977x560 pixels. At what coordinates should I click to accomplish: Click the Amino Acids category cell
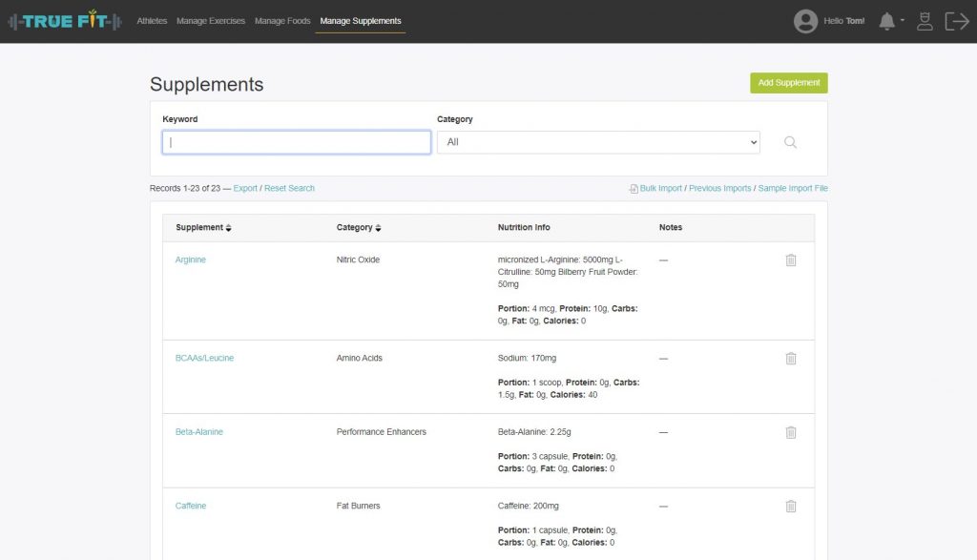[x=360, y=358]
